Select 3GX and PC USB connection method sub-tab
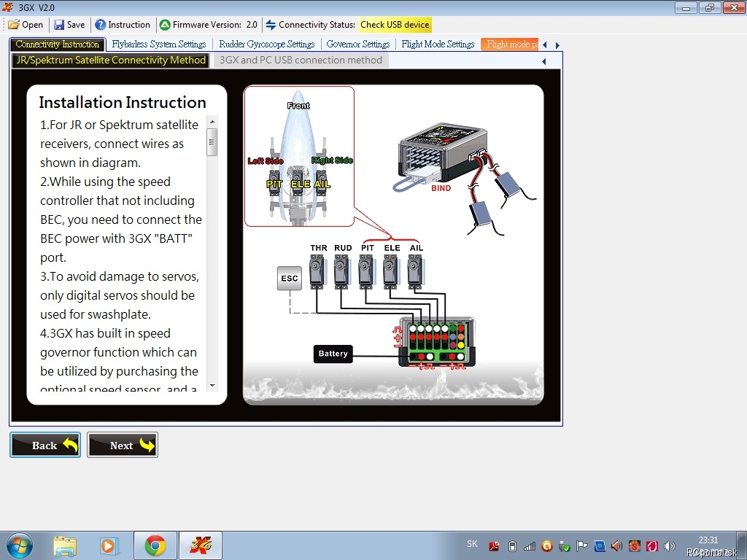Screen dimensions: 747x560 (x=301, y=60)
